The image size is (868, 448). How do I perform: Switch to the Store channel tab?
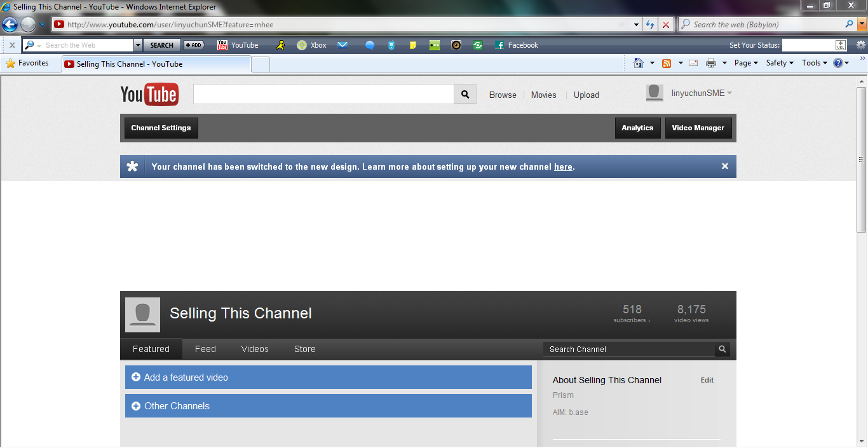click(x=305, y=349)
